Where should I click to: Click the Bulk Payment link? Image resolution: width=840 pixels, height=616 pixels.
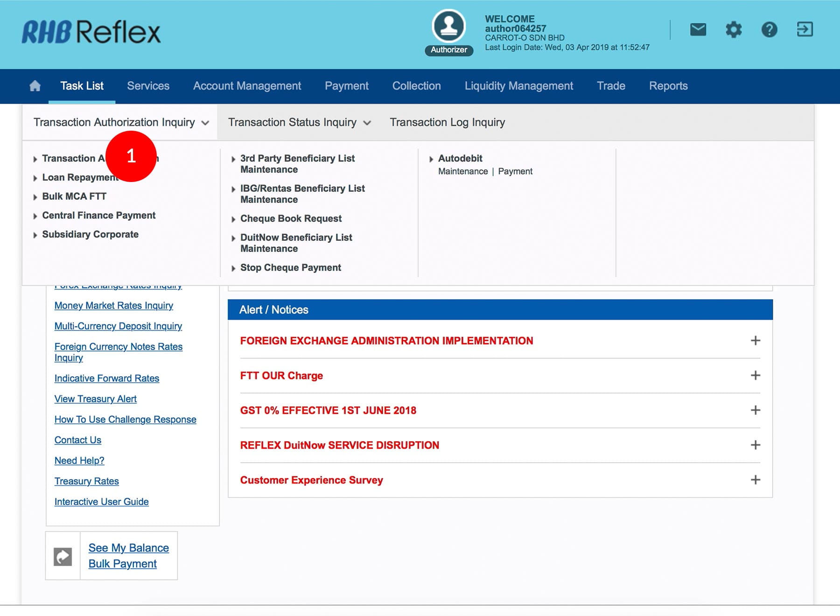pyautogui.click(x=122, y=564)
